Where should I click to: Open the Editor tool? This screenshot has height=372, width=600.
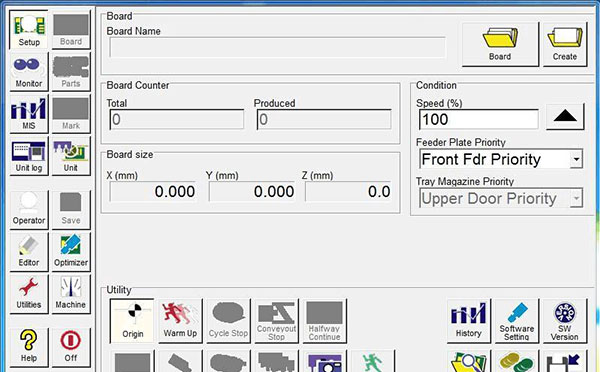(29, 251)
